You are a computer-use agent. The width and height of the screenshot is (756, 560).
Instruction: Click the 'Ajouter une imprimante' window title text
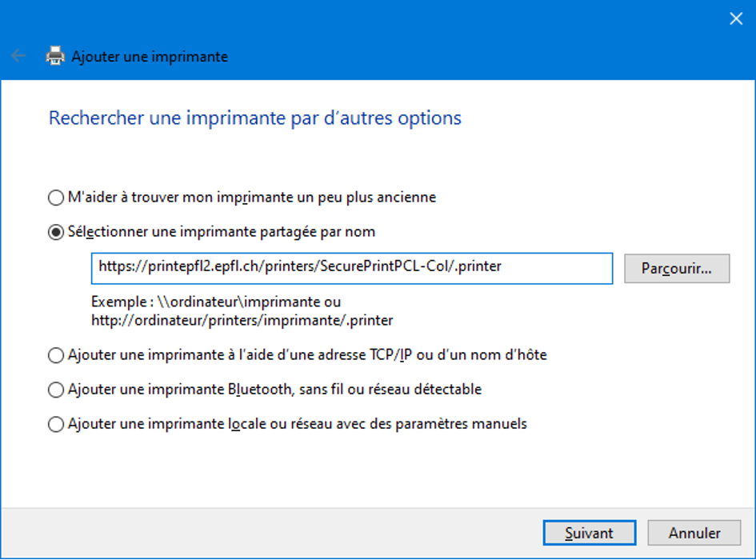pyautogui.click(x=150, y=57)
